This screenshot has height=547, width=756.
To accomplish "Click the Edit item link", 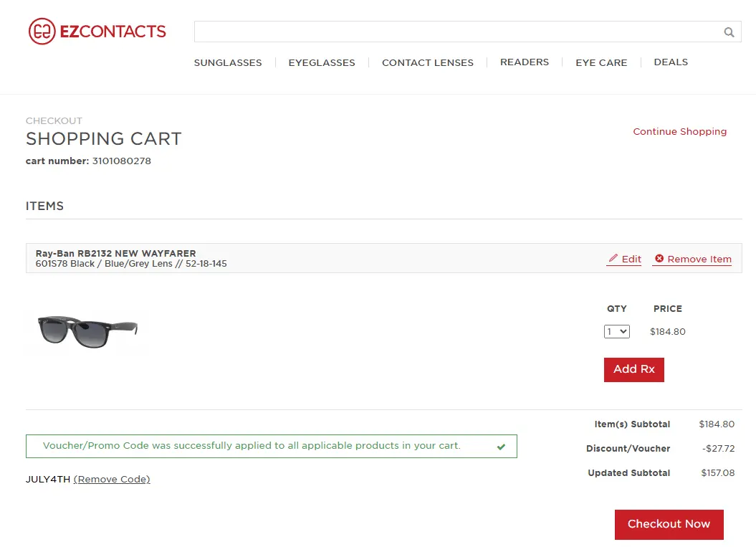I will pyautogui.click(x=631, y=260).
